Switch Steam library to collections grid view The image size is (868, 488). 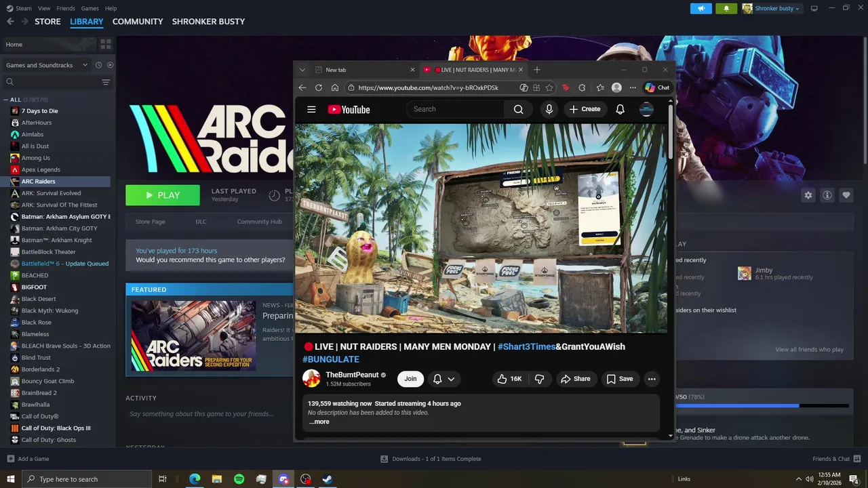coord(106,44)
